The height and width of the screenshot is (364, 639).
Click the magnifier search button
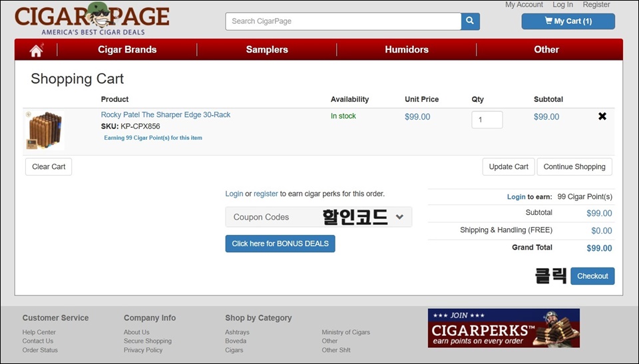tap(471, 21)
